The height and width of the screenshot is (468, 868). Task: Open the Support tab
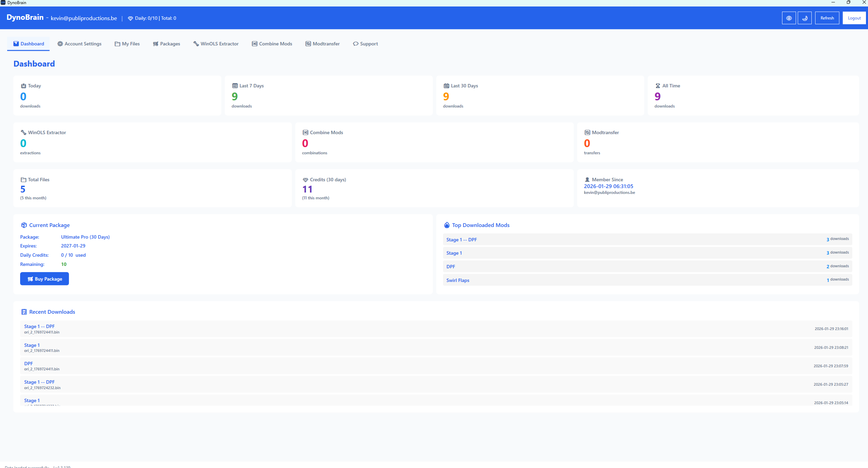tap(365, 44)
